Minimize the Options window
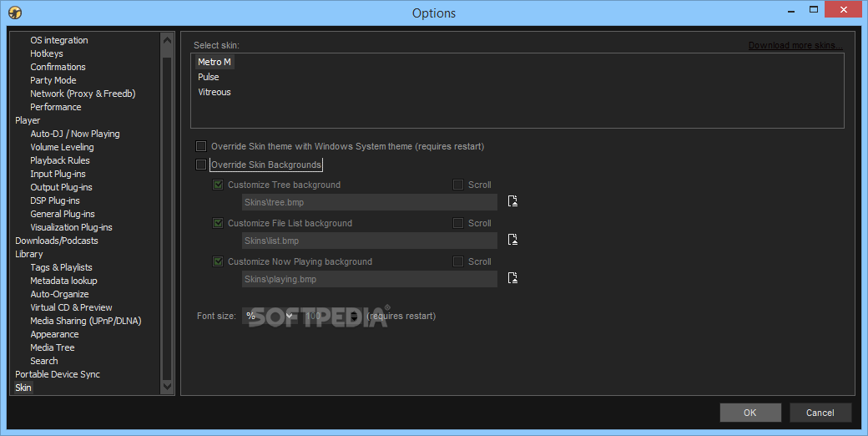 (x=791, y=11)
